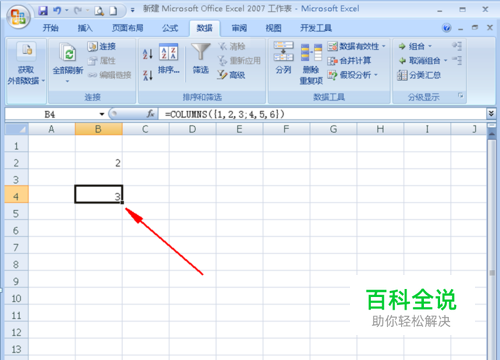
Task: Click hide detail icon in 分级显示
Action: (x=457, y=61)
